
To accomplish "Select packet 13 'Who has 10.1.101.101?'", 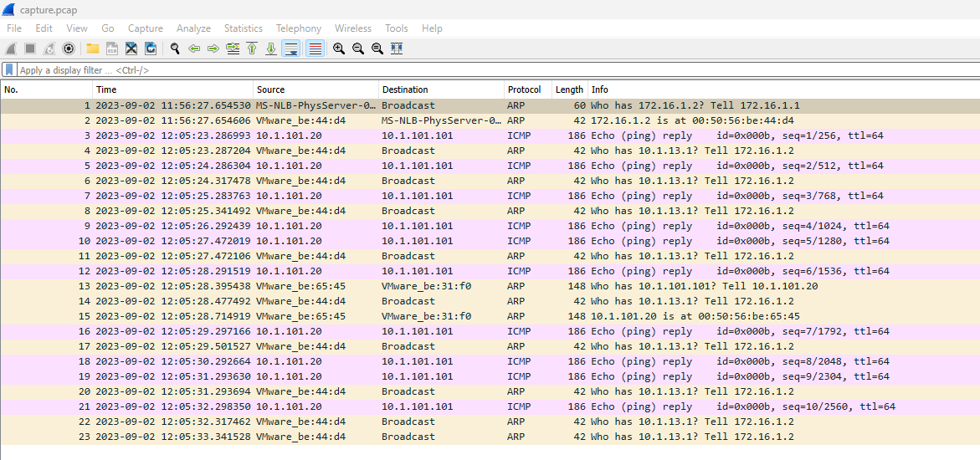I will [490, 286].
